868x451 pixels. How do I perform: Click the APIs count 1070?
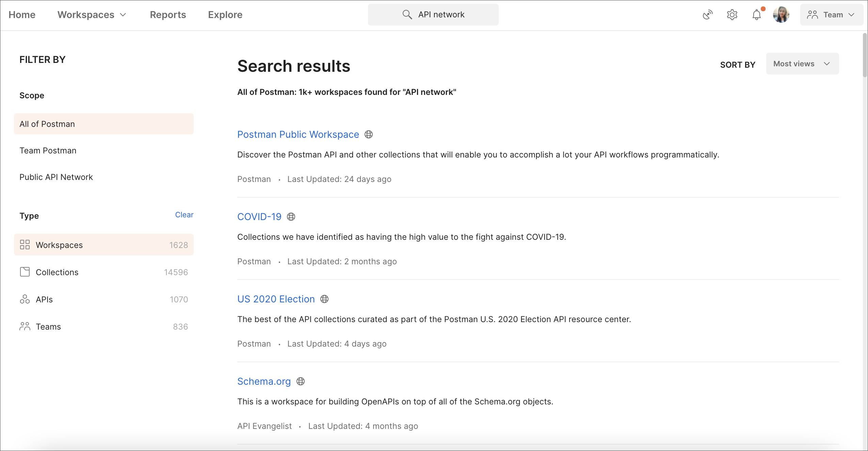click(x=179, y=299)
